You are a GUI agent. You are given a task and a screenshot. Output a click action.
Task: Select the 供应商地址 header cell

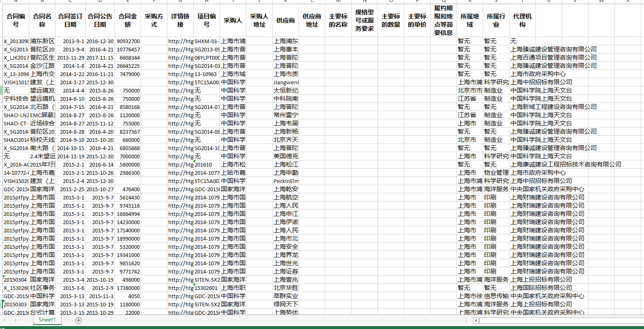click(x=312, y=21)
